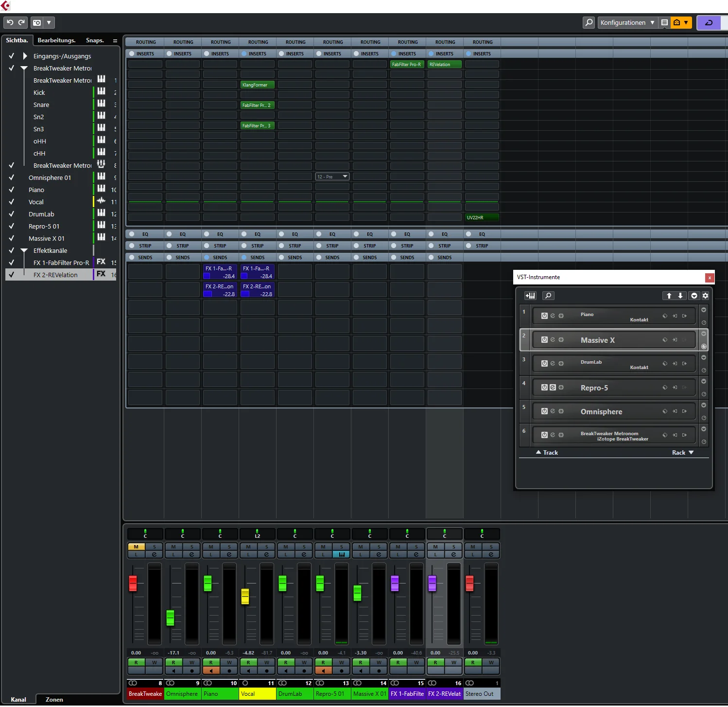Toggle the power button of the Massive X instrument
Screen dimensions: 728x707
[x=544, y=340]
